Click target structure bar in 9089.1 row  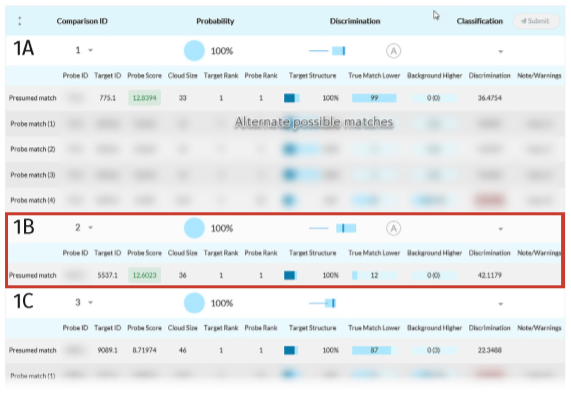pos(291,350)
